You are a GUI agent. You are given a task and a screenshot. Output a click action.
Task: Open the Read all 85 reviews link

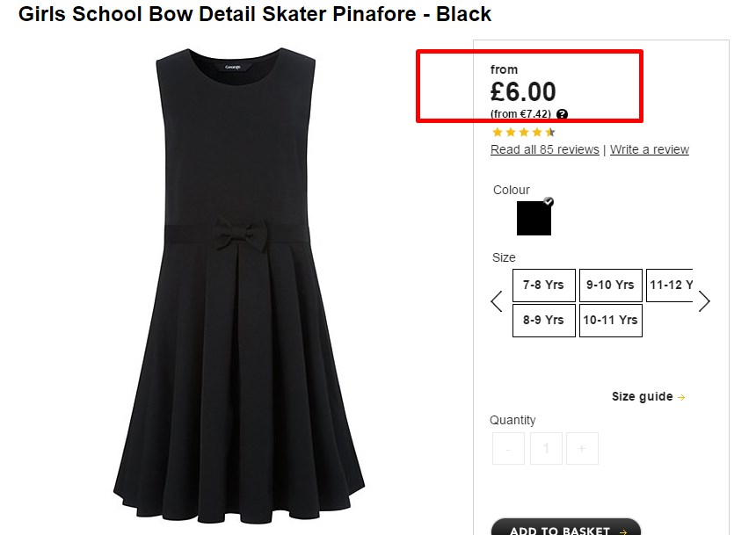(x=545, y=149)
